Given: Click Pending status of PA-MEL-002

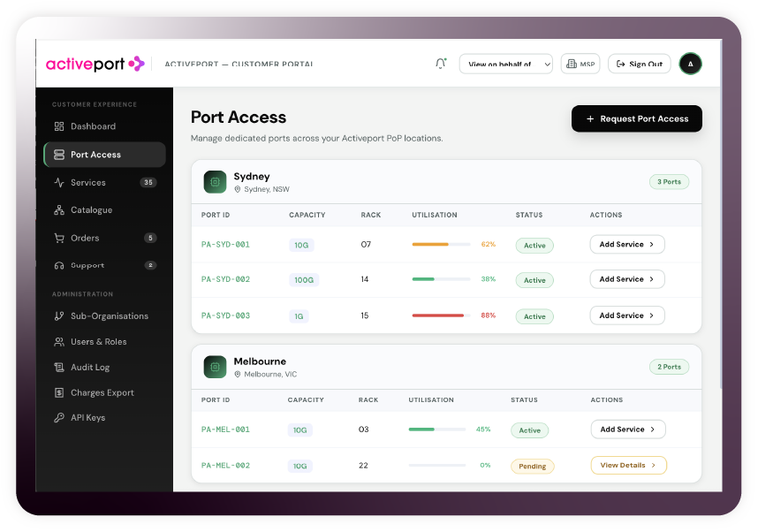Looking at the screenshot, I should (532, 467).
